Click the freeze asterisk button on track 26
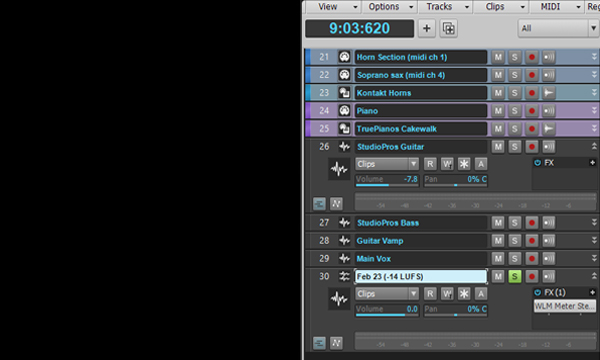Screen dimensions: 600x360 464,164
